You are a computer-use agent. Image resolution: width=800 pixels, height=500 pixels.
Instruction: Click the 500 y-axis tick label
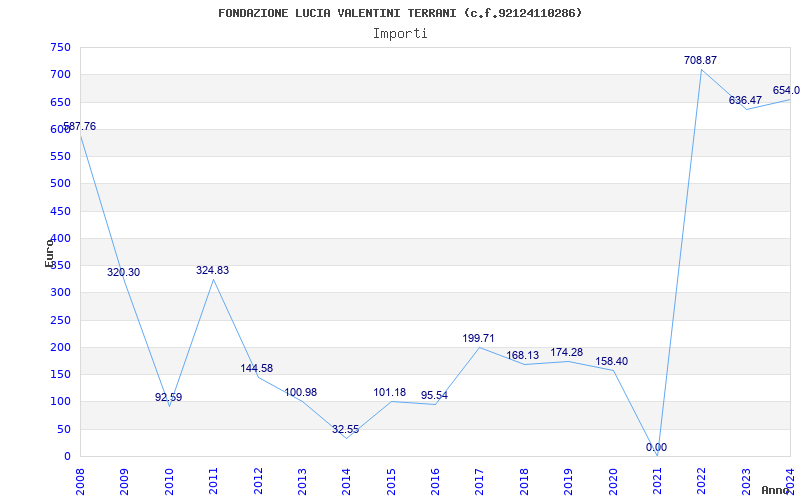click(60, 184)
